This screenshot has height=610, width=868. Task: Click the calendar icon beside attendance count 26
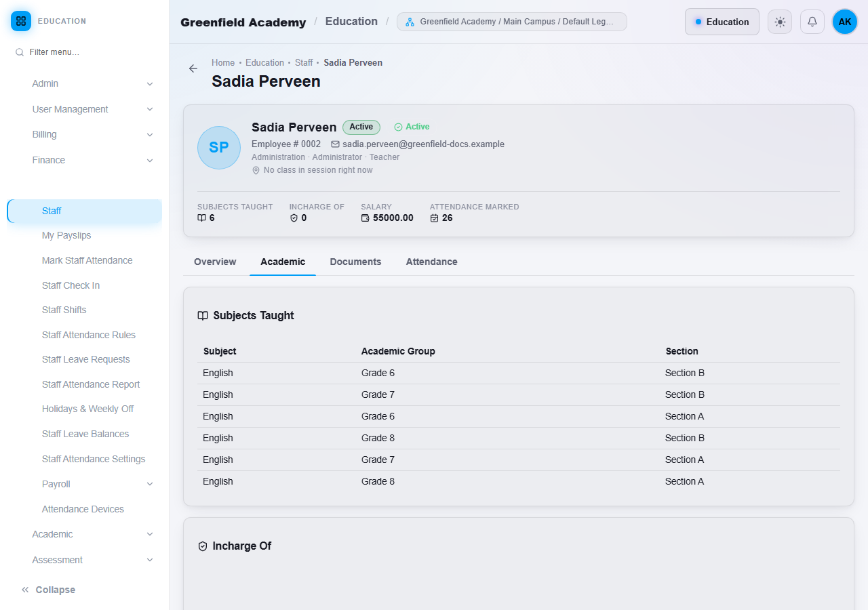434,218
